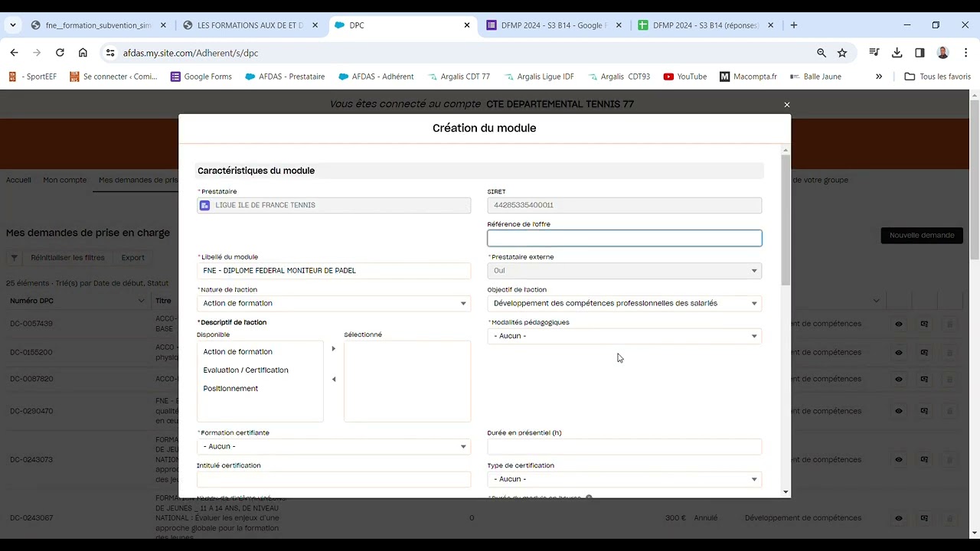Image resolution: width=980 pixels, height=551 pixels.
Task: Open the comment icon for DC-0290470
Action: tap(924, 411)
